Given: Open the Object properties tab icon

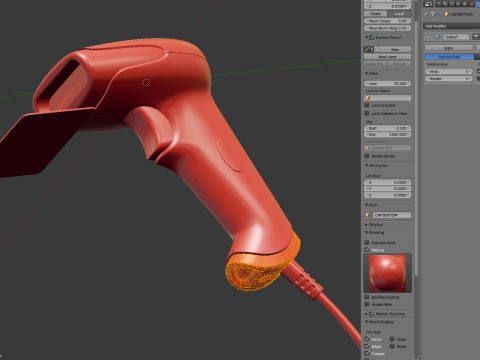Looking at the screenshot, I should pyautogui.click(x=465, y=4).
